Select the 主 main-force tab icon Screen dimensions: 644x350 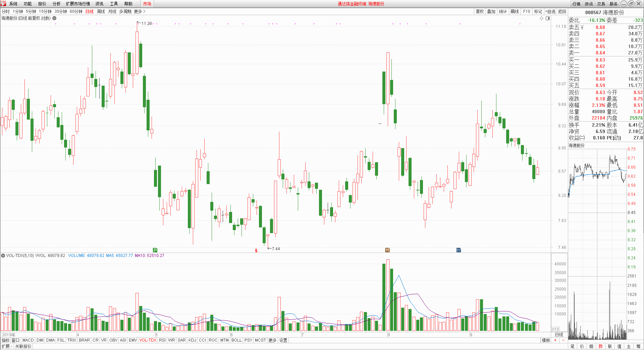[629, 346]
